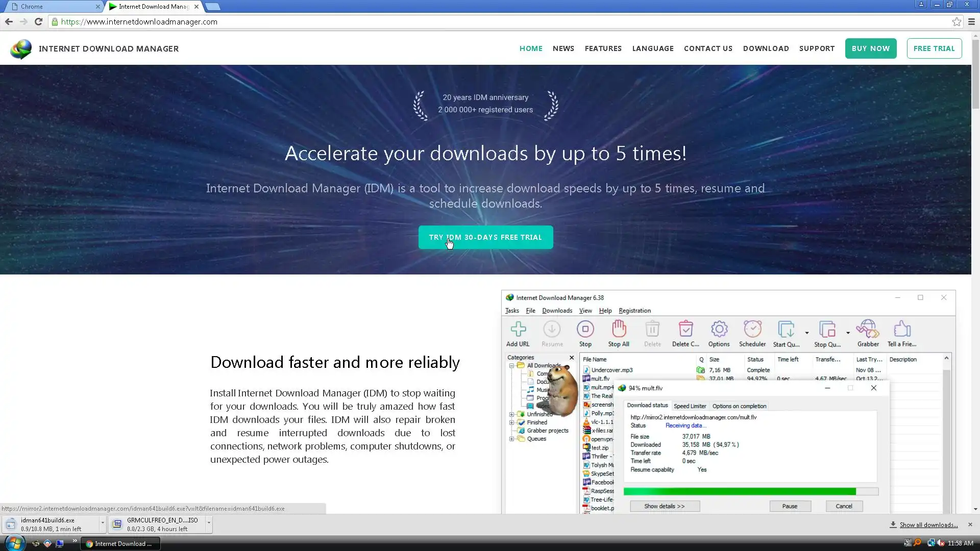
Task: Open a new tab
Action: click(x=213, y=7)
